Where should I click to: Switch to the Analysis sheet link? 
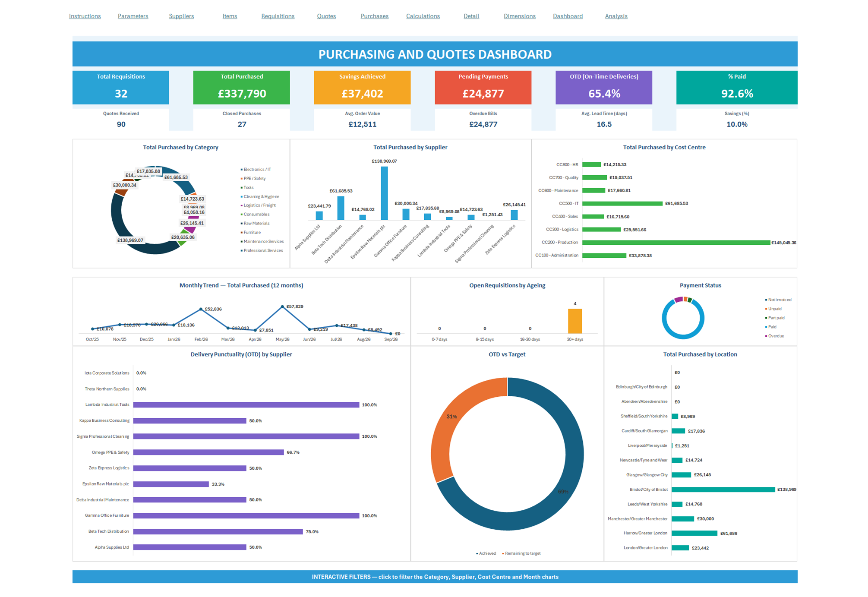[x=616, y=16]
